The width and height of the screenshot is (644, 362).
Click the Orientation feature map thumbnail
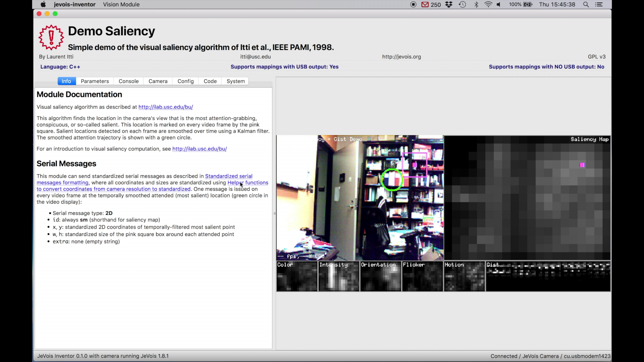click(x=381, y=276)
